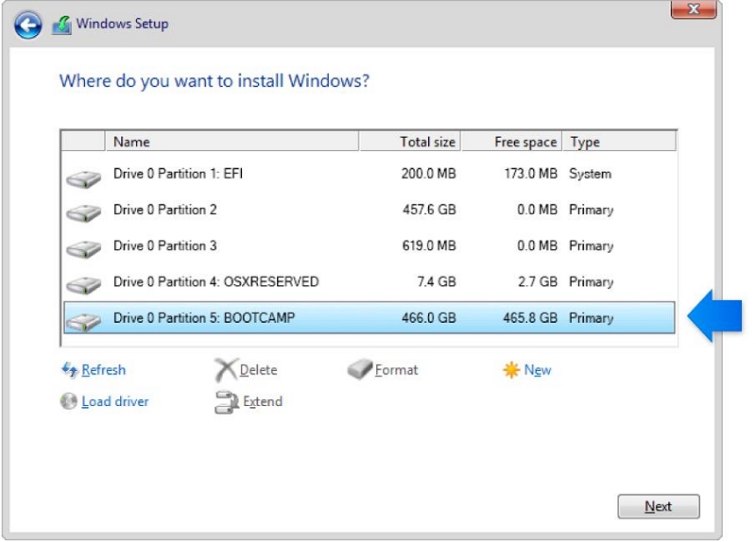Open the Load driver link
Screen dimensions: 756x542
[115, 401]
